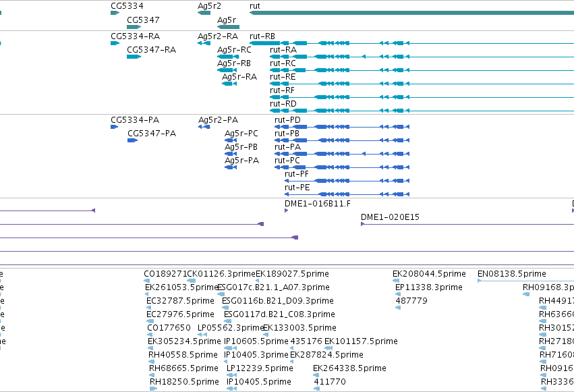Select EST RH68665.5prime

coord(183,369)
